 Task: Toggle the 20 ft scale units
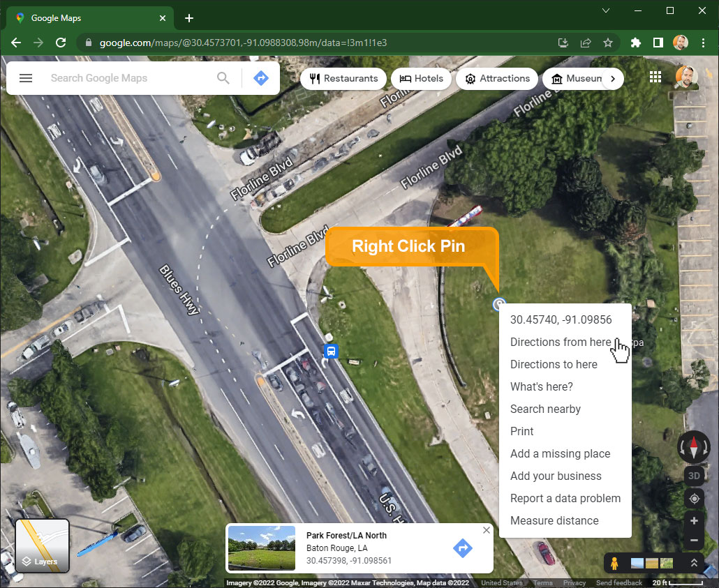[677, 583]
